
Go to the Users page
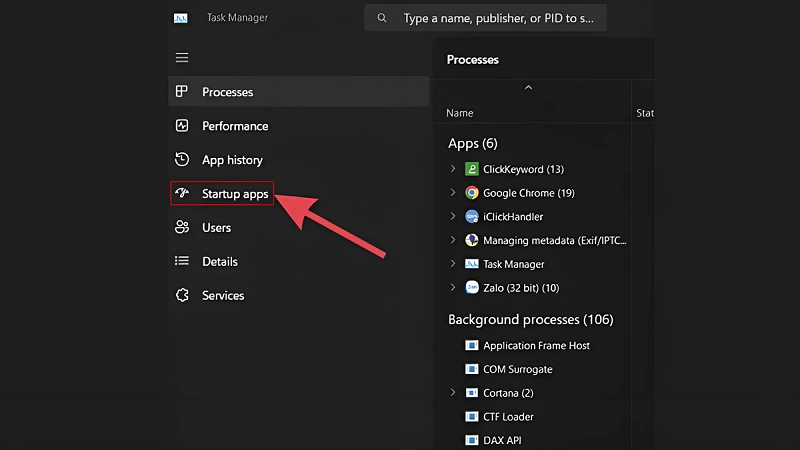[216, 228]
